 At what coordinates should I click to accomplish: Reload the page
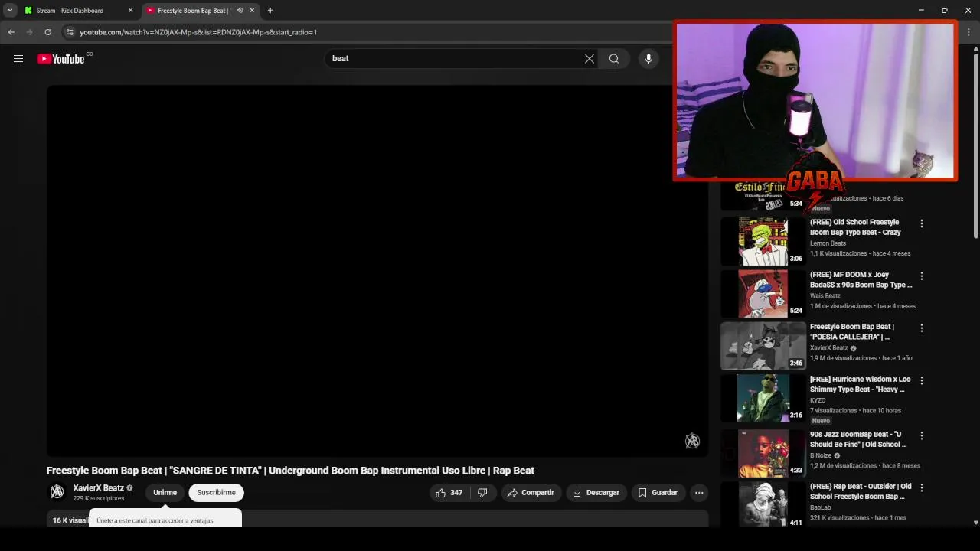pyautogui.click(x=47, y=32)
